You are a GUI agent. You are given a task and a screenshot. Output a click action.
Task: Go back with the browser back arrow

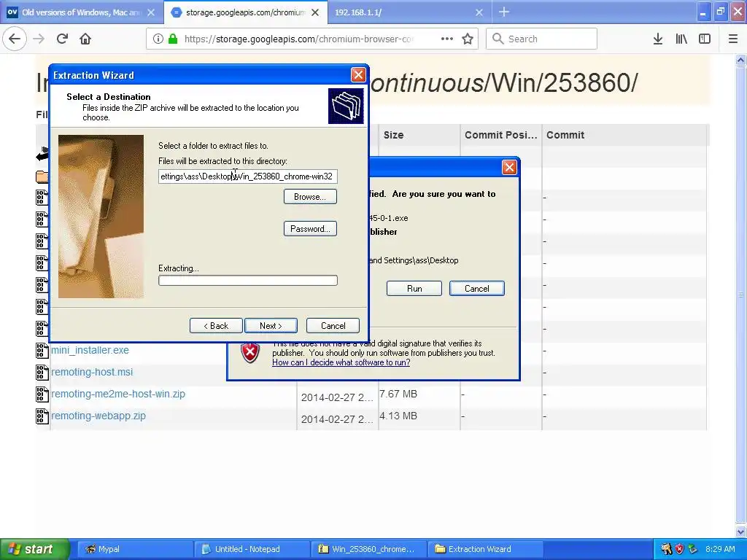15,39
